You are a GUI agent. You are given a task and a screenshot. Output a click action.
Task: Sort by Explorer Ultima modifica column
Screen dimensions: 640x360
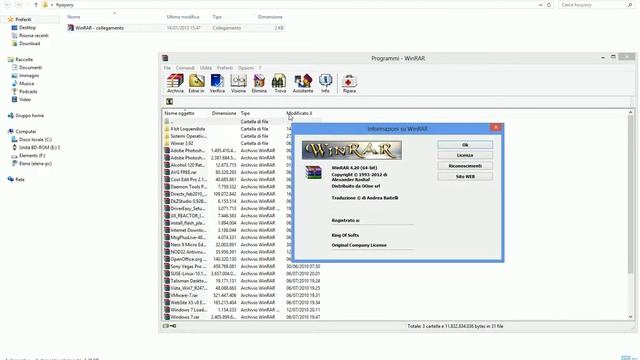point(183,17)
